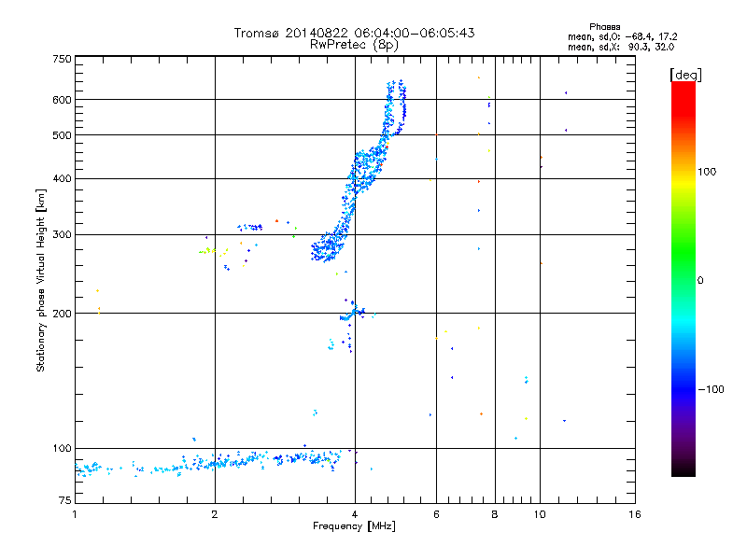
Task: Click the "Phases" header text
Action: (604, 27)
